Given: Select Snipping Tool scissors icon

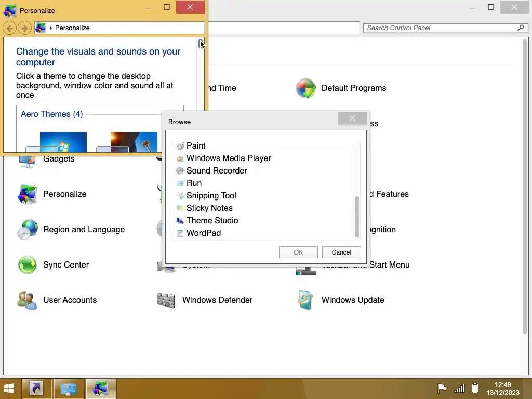Looking at the screenshot, I should [x=180, y=196].
